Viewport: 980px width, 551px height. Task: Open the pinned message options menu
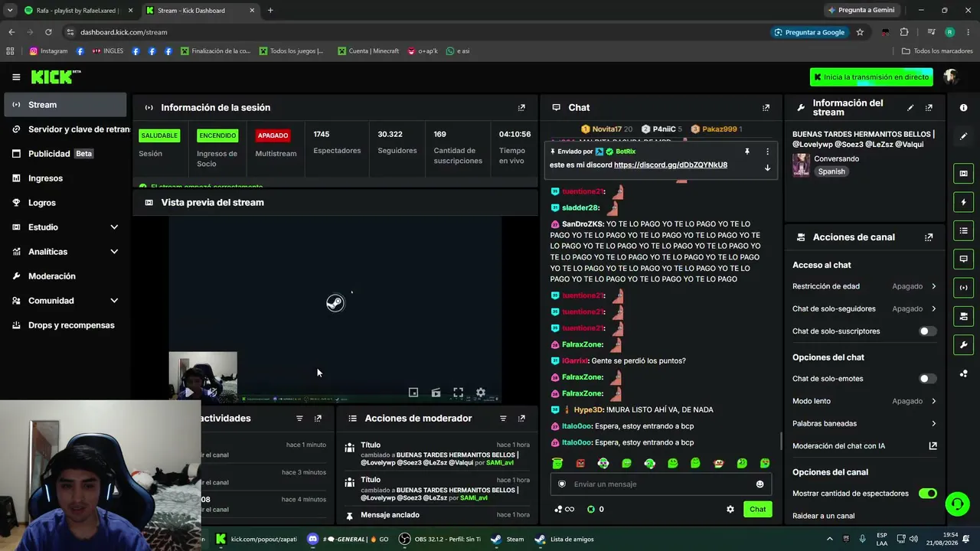pos(767,152)
